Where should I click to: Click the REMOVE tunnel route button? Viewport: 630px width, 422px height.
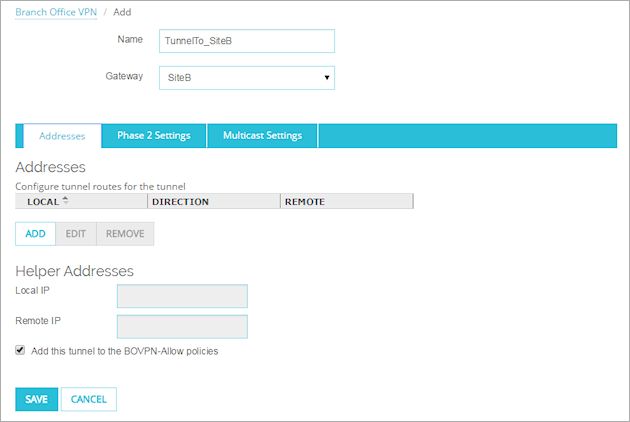tap(125, 234)
